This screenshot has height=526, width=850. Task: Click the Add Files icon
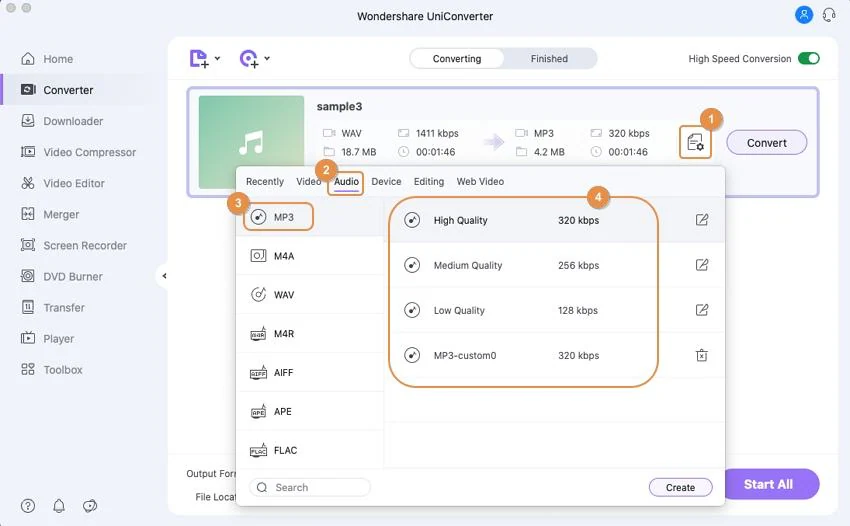point(199,59)
